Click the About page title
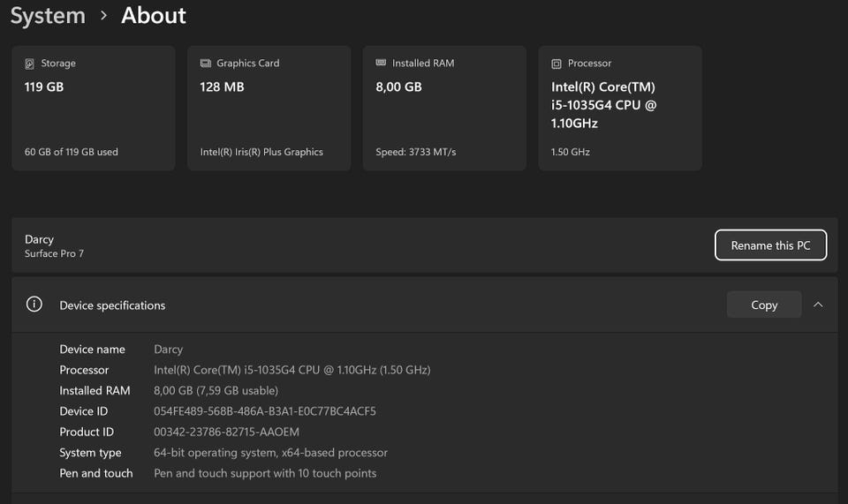 154,16
